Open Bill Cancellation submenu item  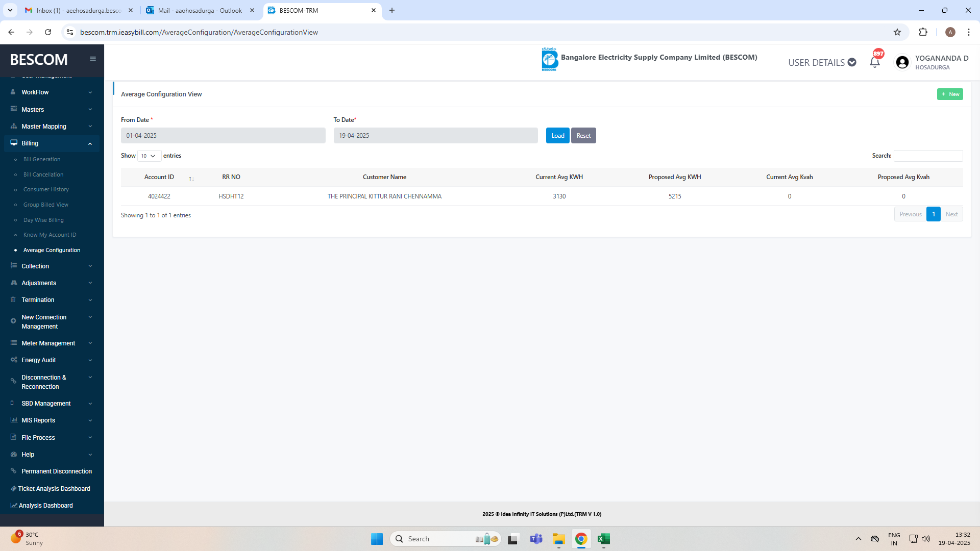click(43, 174)
